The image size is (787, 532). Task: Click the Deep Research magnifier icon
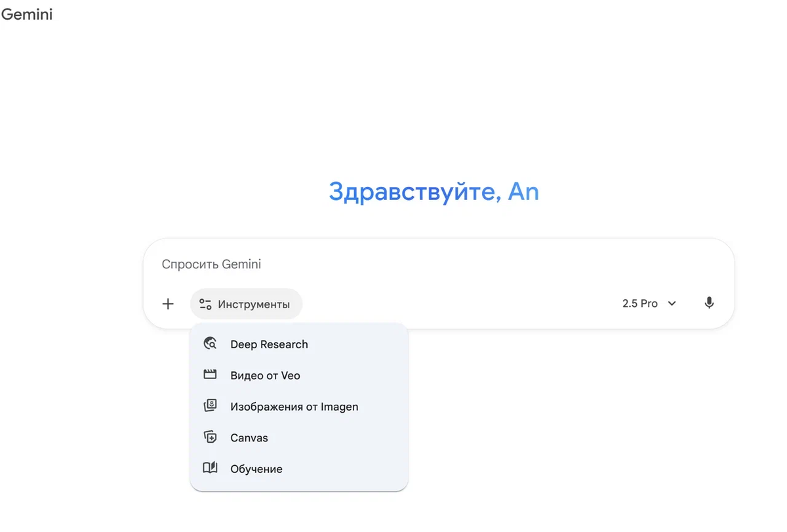[x=210, y=344]
